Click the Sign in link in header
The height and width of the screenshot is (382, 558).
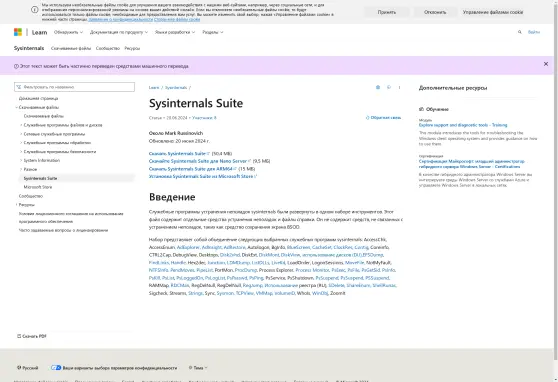click(534, 32)
